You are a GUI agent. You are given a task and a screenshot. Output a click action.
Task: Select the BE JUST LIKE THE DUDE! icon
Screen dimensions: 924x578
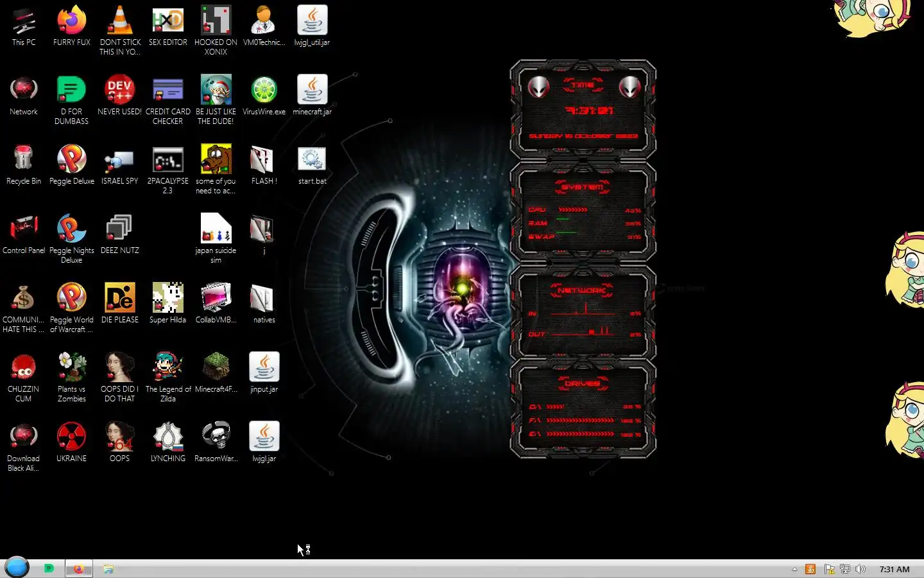[216, 101]
